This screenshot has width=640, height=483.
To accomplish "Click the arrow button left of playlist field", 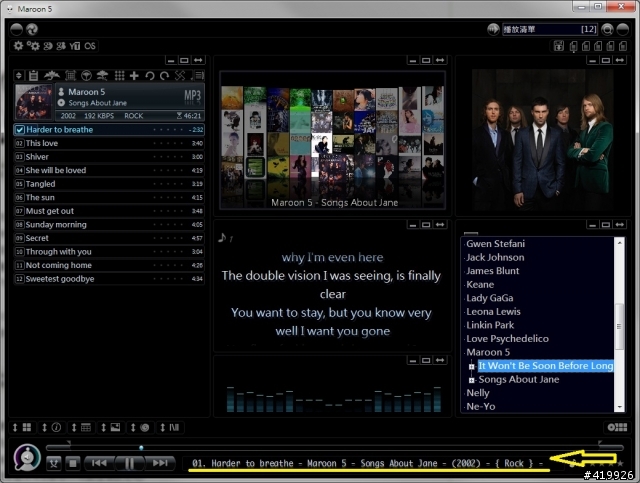I will click(493, 29).
